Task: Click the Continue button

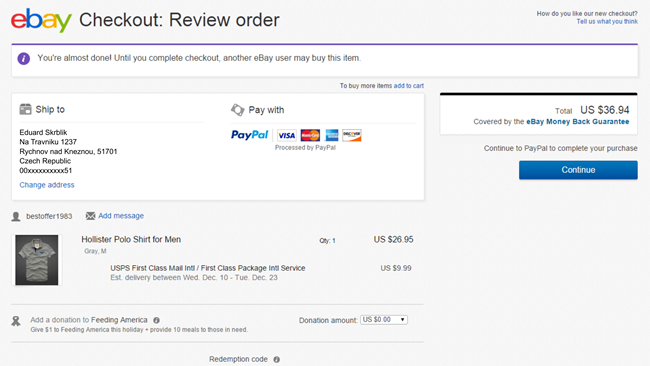Action: 578,170
